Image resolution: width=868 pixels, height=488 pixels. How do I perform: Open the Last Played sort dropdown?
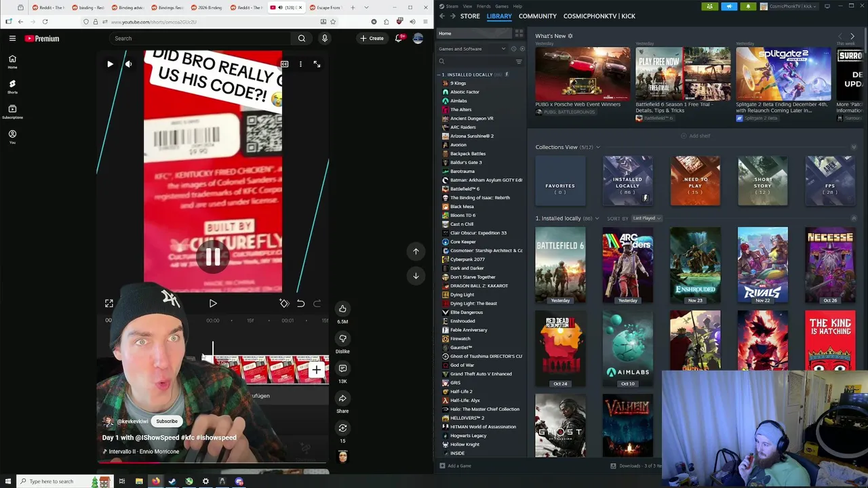click(x=646, y=218)
